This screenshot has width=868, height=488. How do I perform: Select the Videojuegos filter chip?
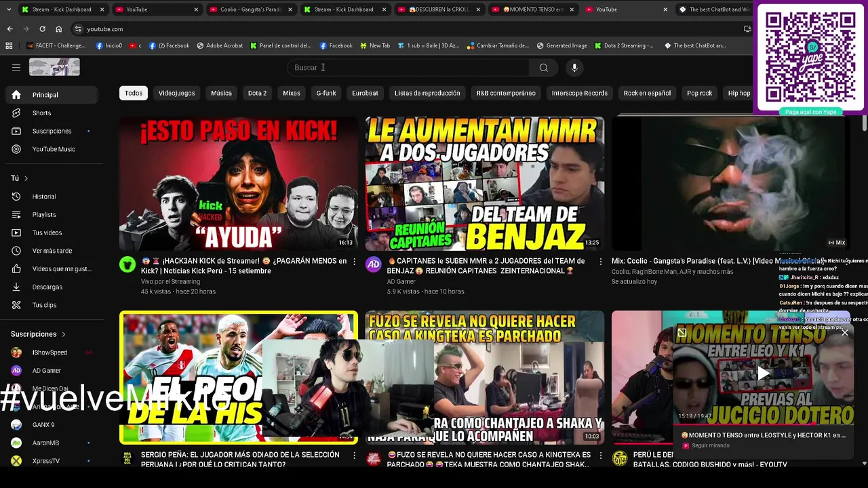176,93
